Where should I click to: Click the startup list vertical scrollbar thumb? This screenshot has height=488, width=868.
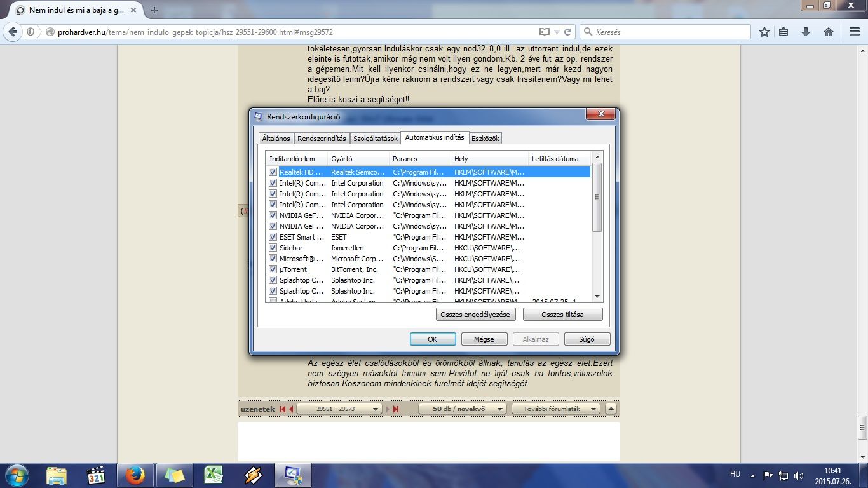tap(597, 197)
